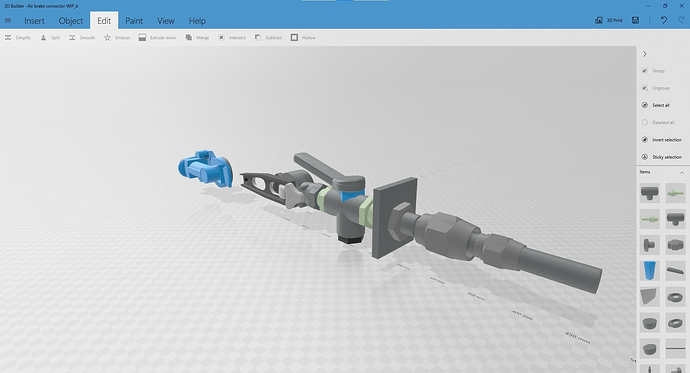Image resolution: width=690 pixels, height=373 pixels.
Task: Select the Hollow tool
Action: [x=303, y=38]
